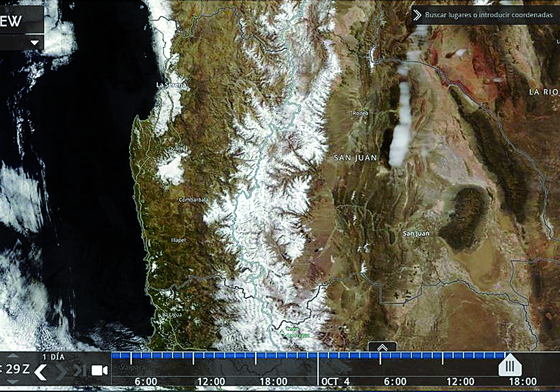The image size is (560, 392).
Task: Click the increment time up arrow
Action: point(13,356)
